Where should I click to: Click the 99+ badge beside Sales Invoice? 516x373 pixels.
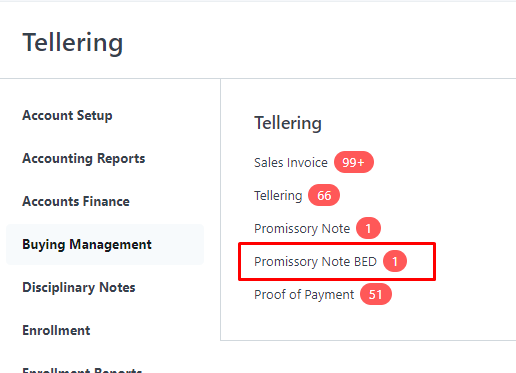coord(354,162)
